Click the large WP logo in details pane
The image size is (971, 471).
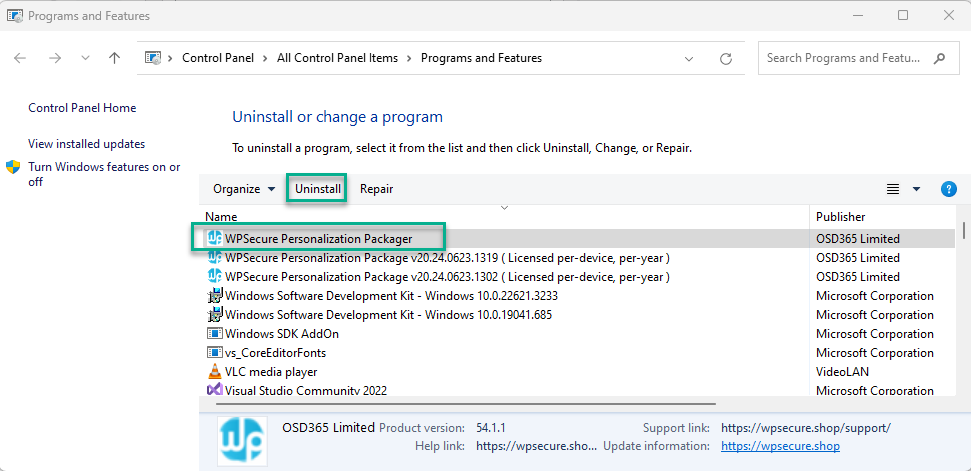(x=243, y=441)
